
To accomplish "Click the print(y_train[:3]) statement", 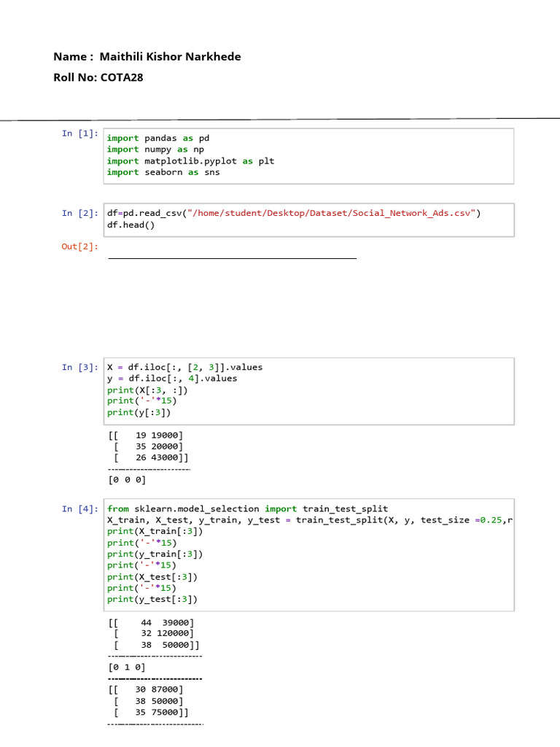I will tap(155, 554).
